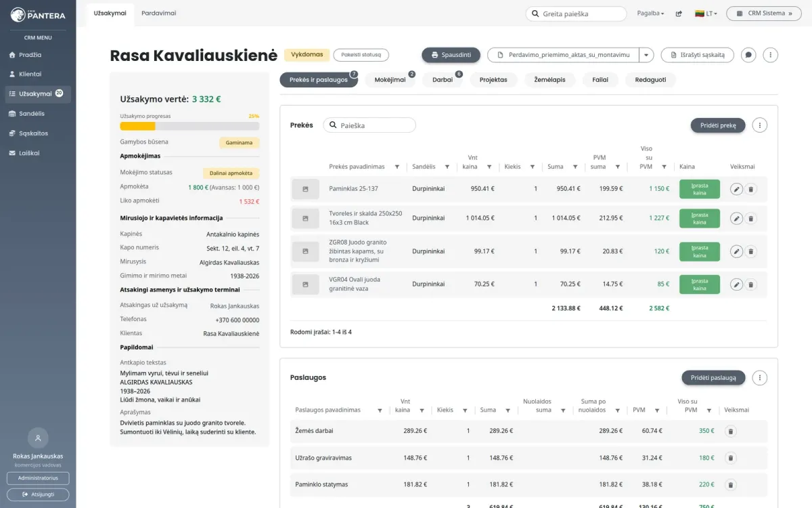
Task: Focus the Prekės Paieška search box
Action: tap(369, 125)
